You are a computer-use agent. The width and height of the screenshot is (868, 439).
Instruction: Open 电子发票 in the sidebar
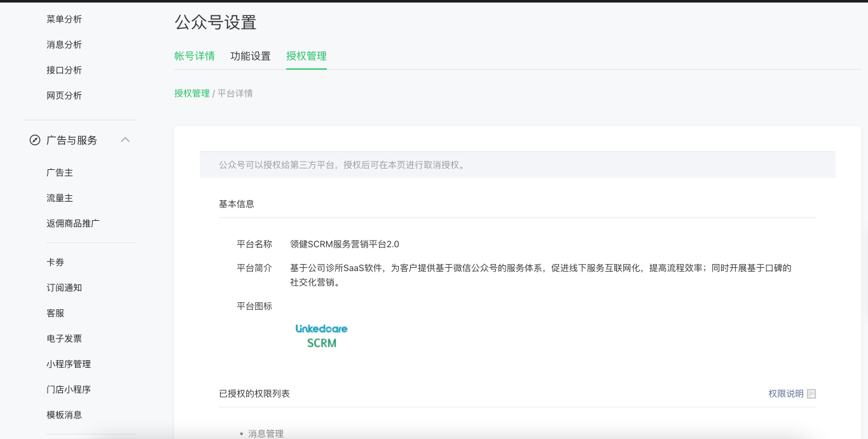tap(64, 338)
